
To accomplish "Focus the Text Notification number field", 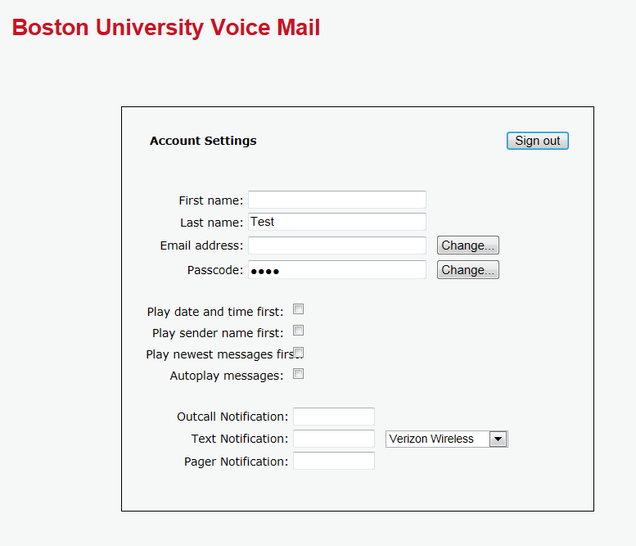I will [334, 439].
